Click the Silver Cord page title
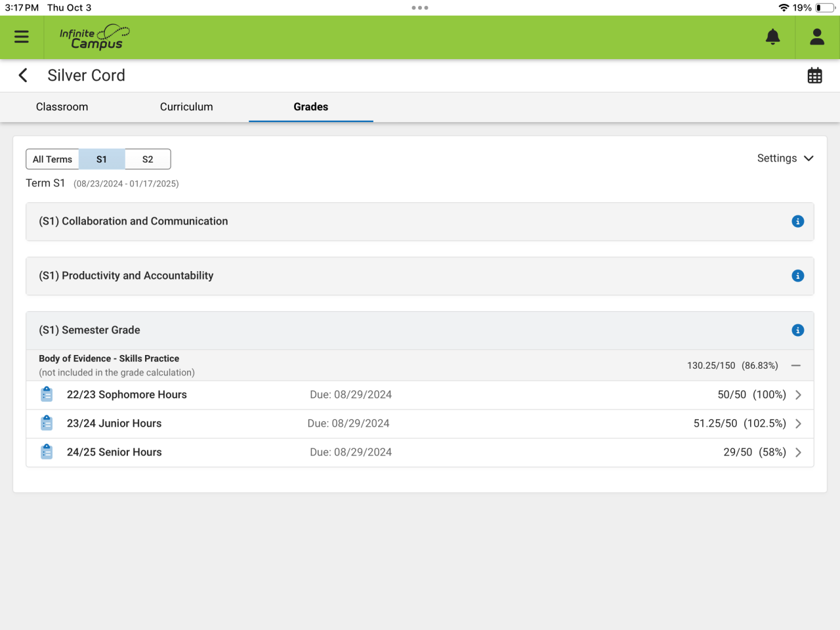840x630 pixels. point(86,75)
